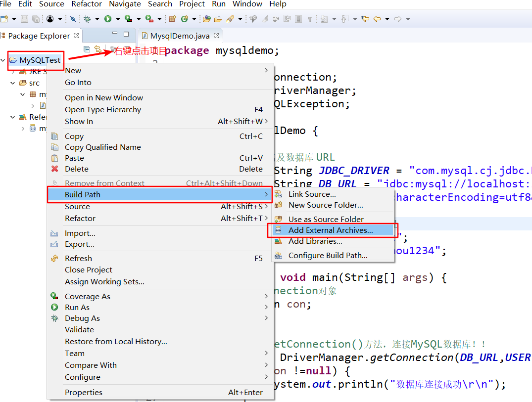This screenshot has height=402, width=532.
Task: Click the Save icon in toolbar
Action: click(24, 19)
